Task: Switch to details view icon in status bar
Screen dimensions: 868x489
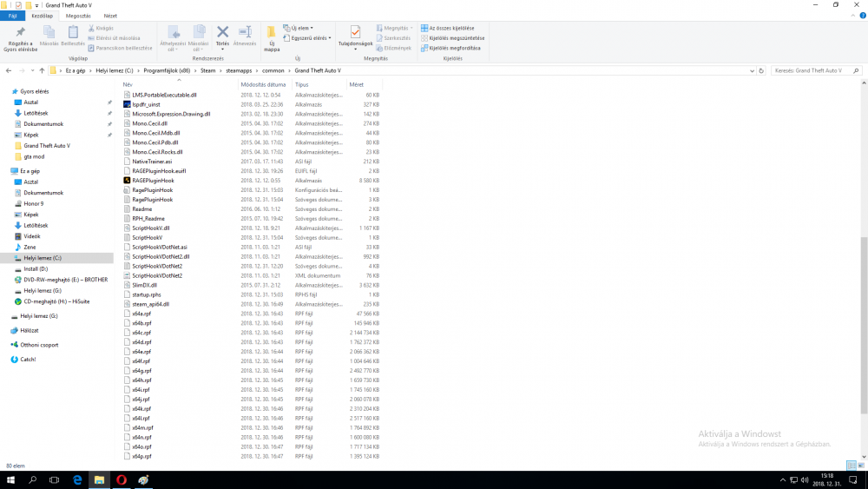Action: [x=852, y=466]
